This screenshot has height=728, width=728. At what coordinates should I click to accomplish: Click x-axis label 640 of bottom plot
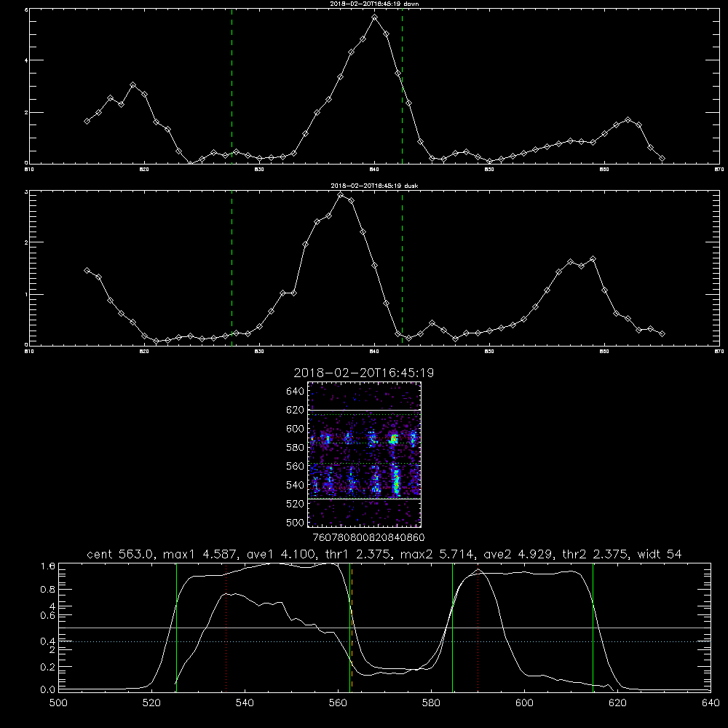click(x=711, y=703)
